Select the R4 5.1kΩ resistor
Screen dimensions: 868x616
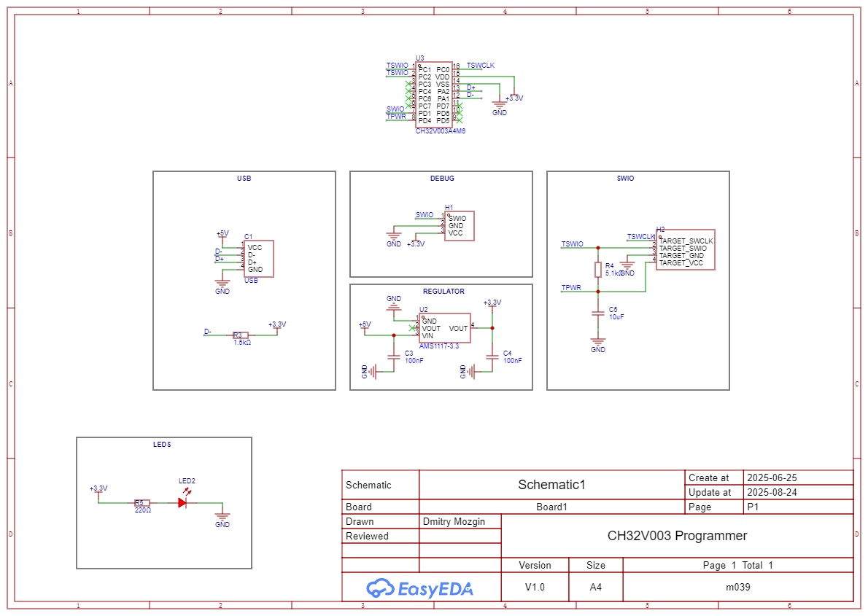(x=598, y=270)
